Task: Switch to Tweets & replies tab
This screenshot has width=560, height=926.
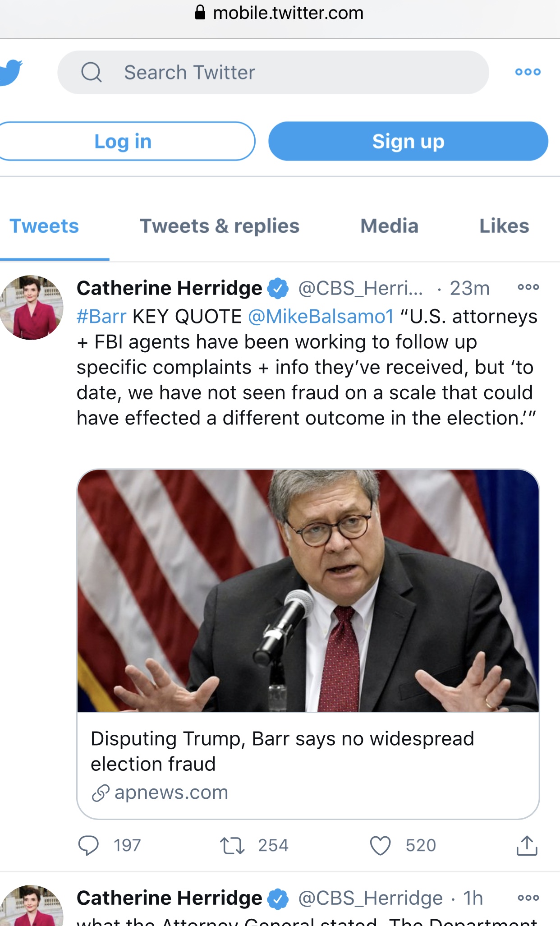Action: click(x=220, y=226)
